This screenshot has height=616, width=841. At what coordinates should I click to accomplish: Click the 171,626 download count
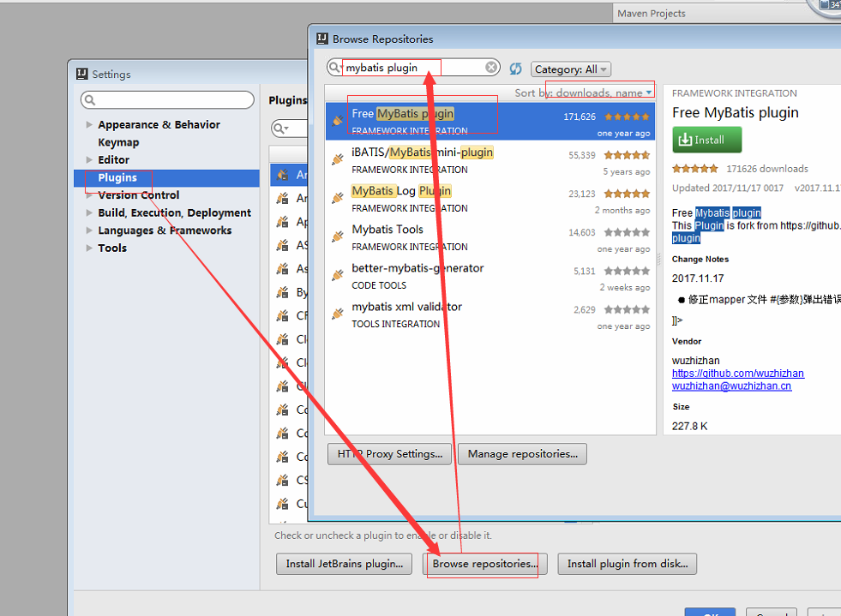click(x=580, y=117)
